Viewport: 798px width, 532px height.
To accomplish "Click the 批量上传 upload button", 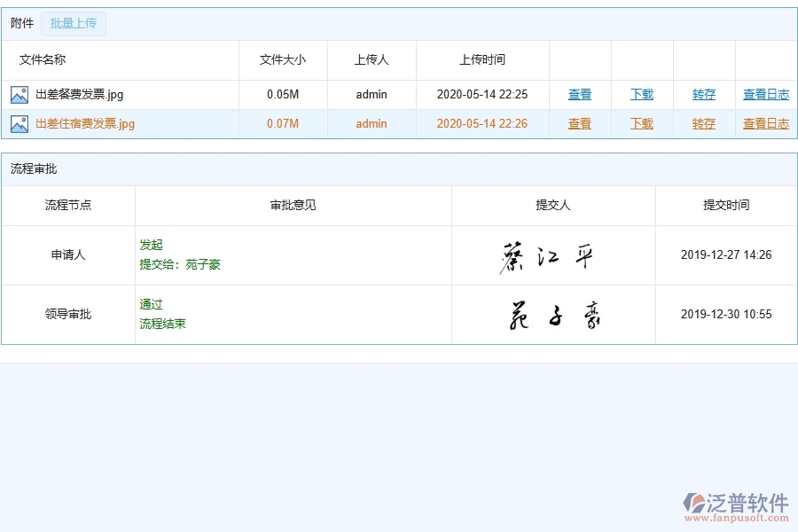I will 74,23.
